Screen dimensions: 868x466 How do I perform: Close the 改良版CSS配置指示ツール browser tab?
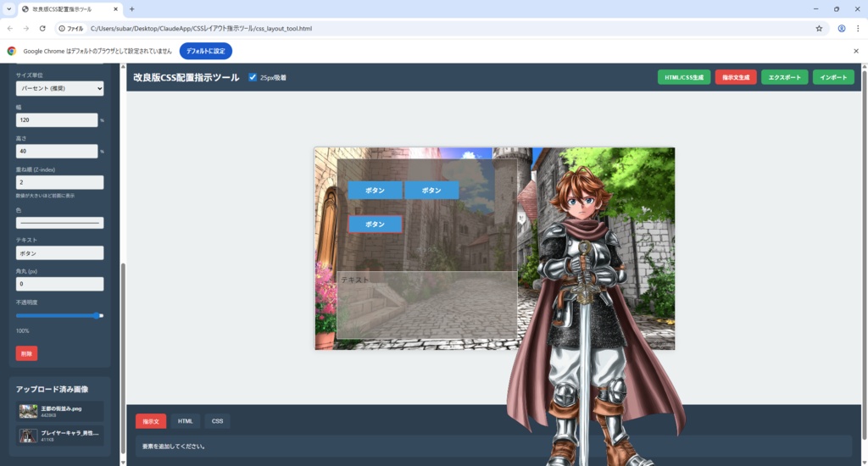tap(115, 8)
